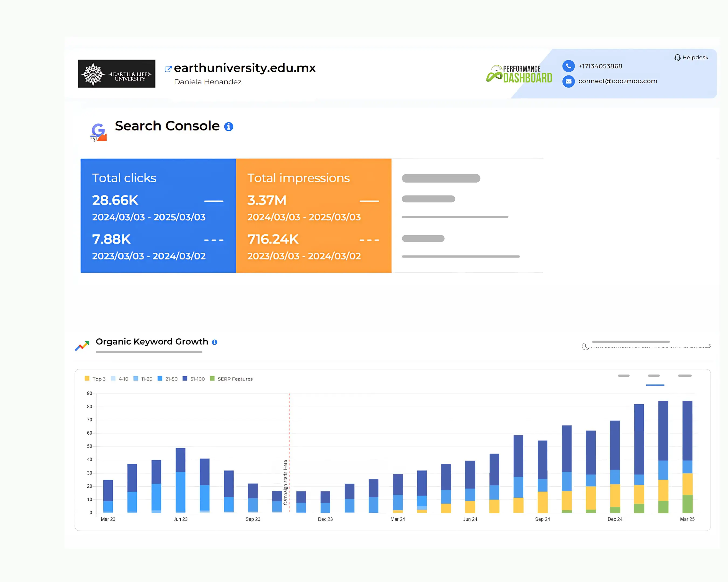
Task: Select the underlined middle chart range tab
Action: pyautogui.click(x=654, y=376)
